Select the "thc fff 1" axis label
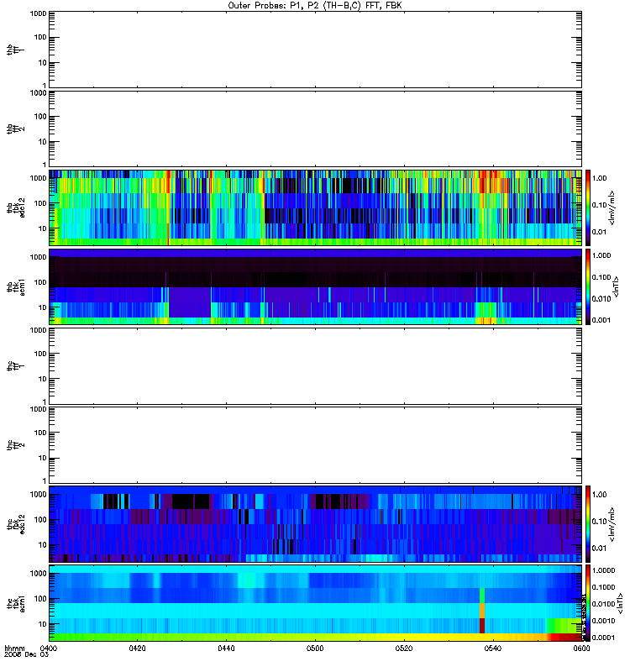630x672 pixels. (x=15, y=366)
